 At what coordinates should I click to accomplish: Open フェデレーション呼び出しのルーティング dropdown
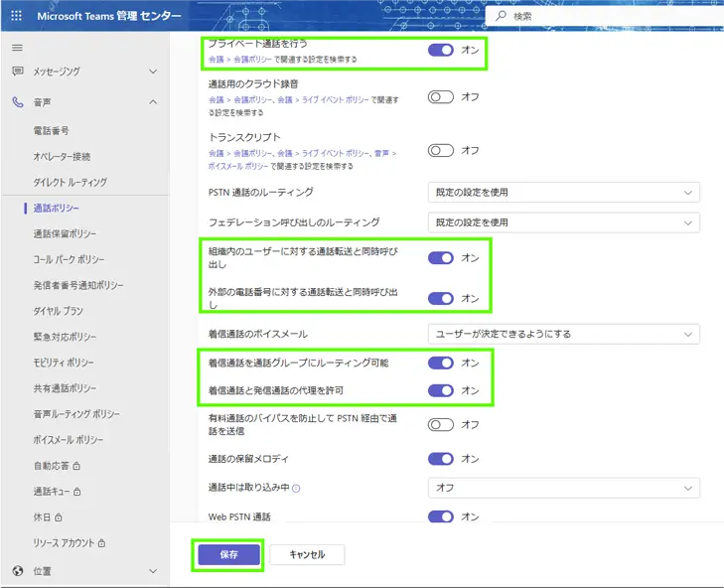coord(564,222)
